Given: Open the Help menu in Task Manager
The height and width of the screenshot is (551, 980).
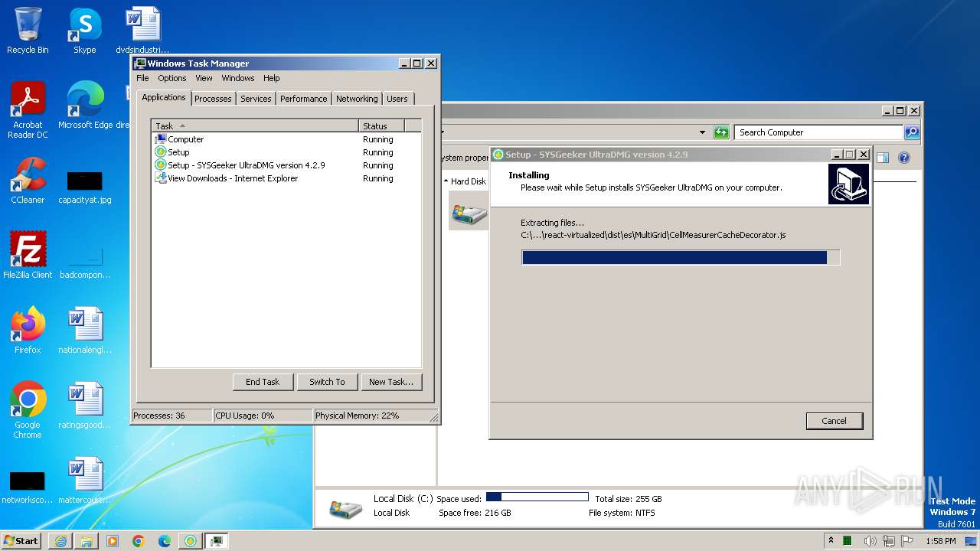Looking at the screenshot, I should tap(272, 78).
